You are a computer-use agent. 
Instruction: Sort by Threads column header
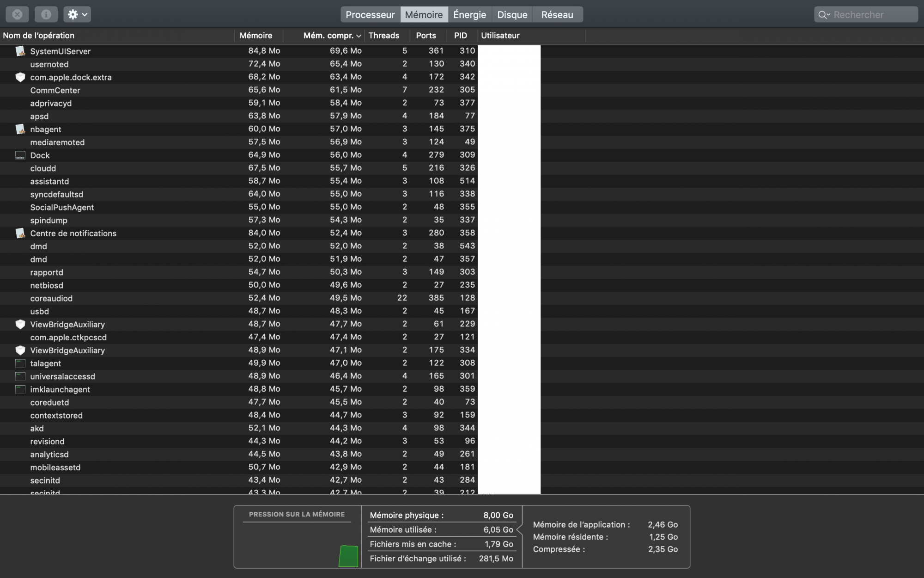tap(387, 36)
